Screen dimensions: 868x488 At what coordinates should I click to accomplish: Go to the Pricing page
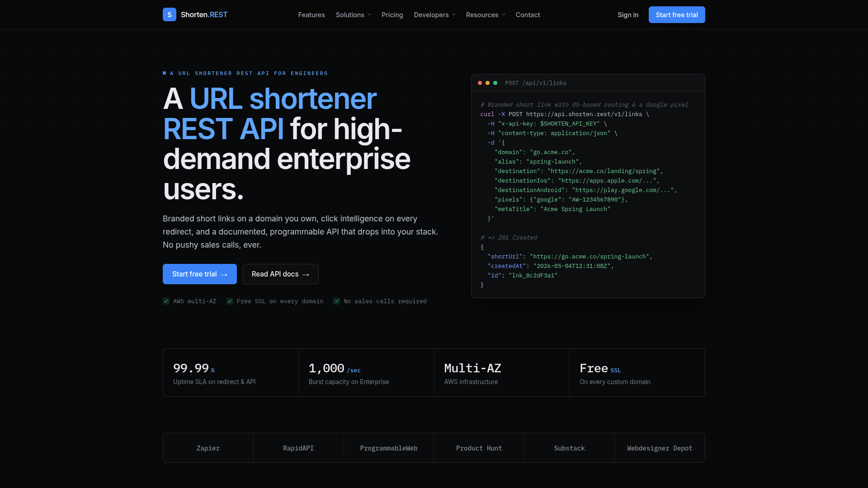coord(392,15)
